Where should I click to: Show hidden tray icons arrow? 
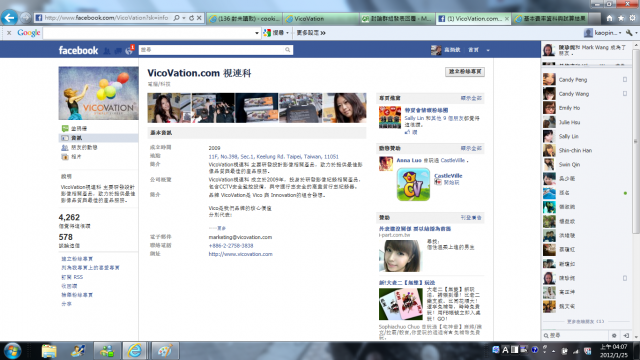coord(553,351)
